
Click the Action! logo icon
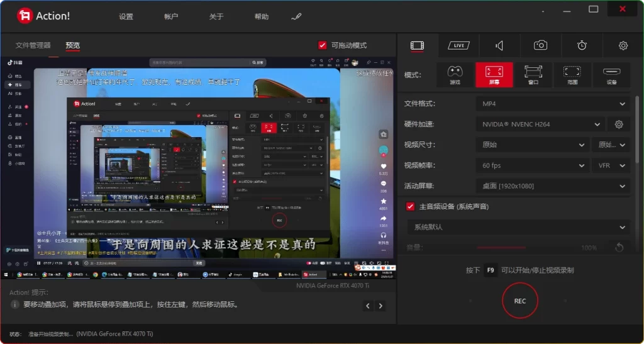coord(25,16)
